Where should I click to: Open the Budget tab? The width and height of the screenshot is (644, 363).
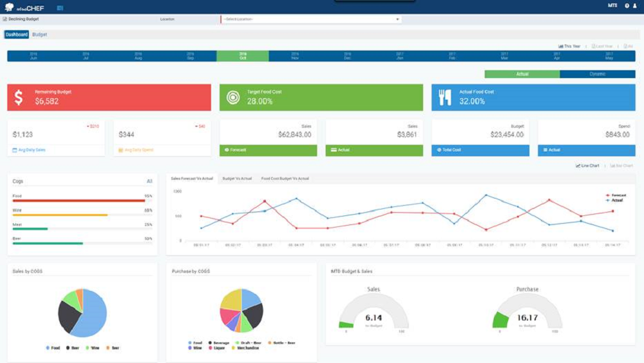[39, 35]
